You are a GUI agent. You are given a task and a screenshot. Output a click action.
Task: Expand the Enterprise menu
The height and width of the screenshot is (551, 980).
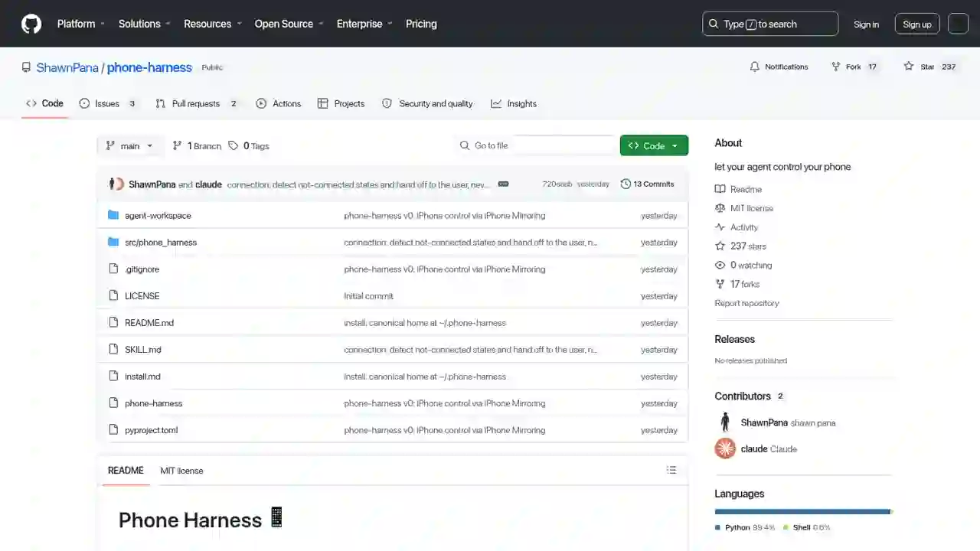click(364, 24)
